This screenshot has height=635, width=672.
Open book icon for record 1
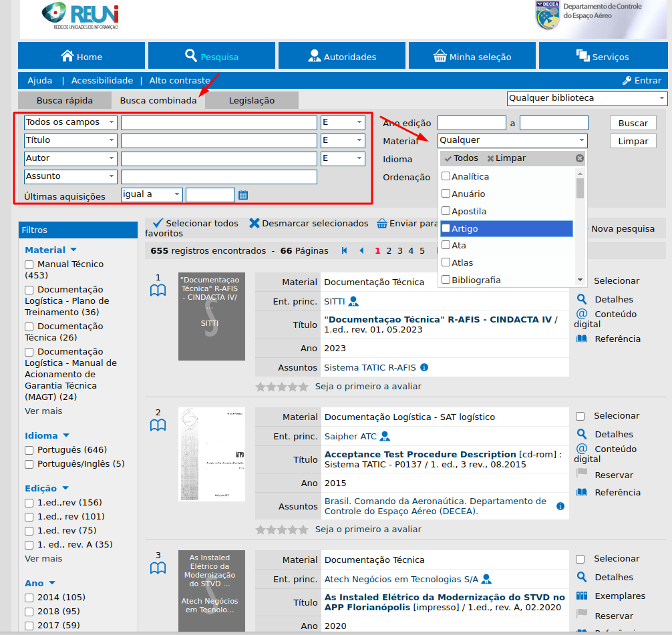tap(158, 290)
